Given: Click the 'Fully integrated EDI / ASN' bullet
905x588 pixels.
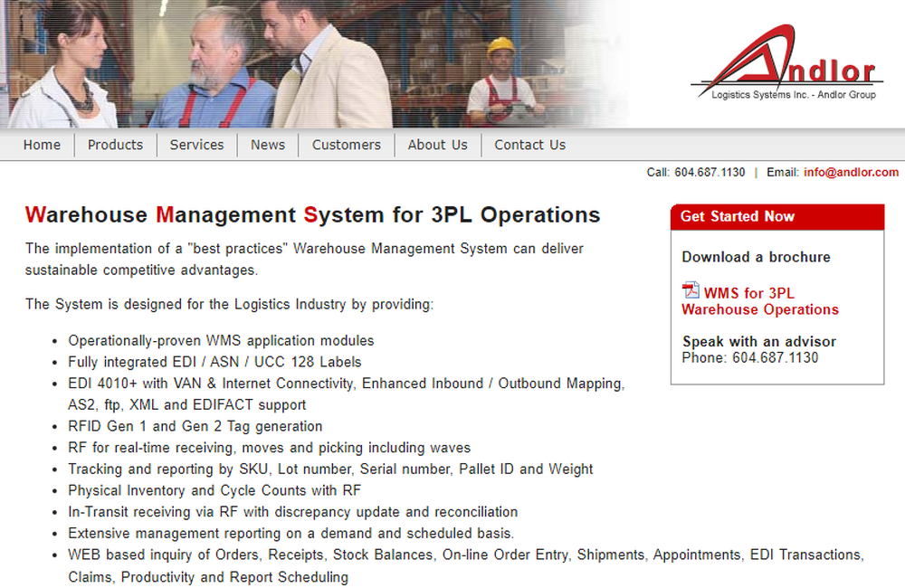Looking at the screenshot, I should (214, 362).
